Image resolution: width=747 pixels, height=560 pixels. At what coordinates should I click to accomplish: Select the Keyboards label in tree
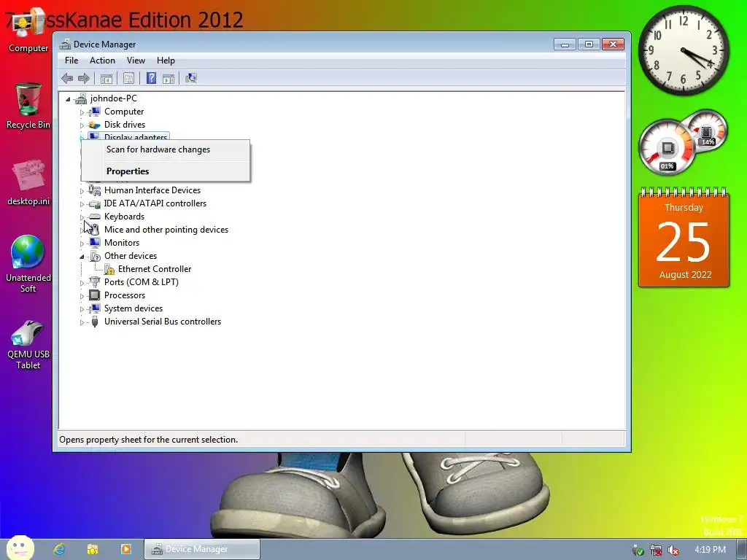tap(124, 217)
